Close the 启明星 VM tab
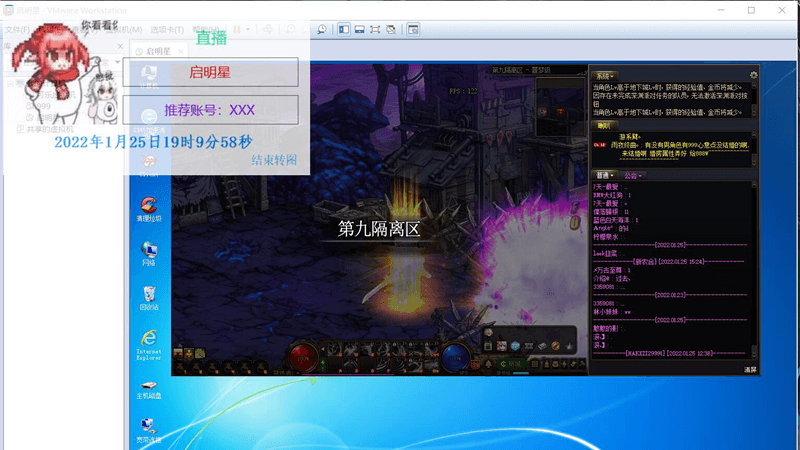 tap(181, 52)
